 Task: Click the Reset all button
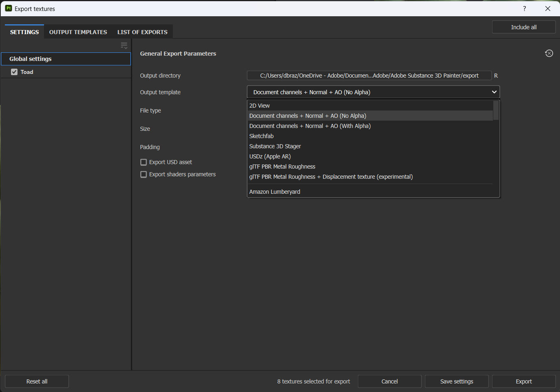tap(37, 381)
